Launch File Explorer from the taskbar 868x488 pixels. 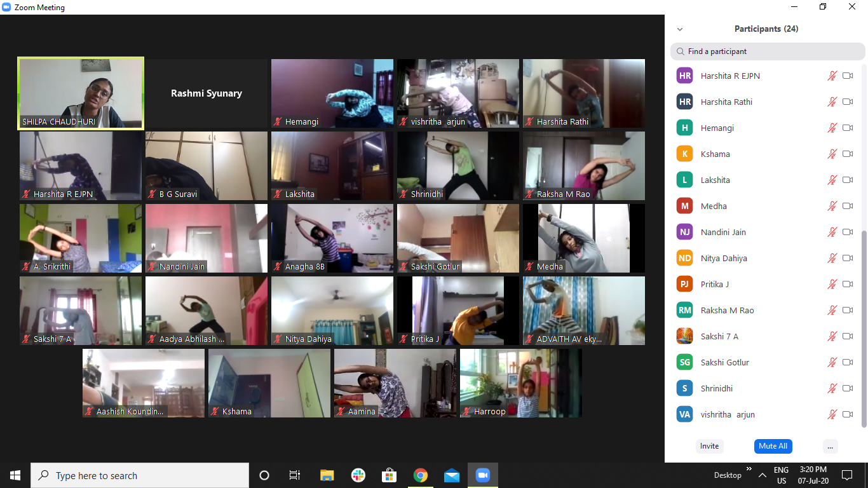click(x=327, y=475)
